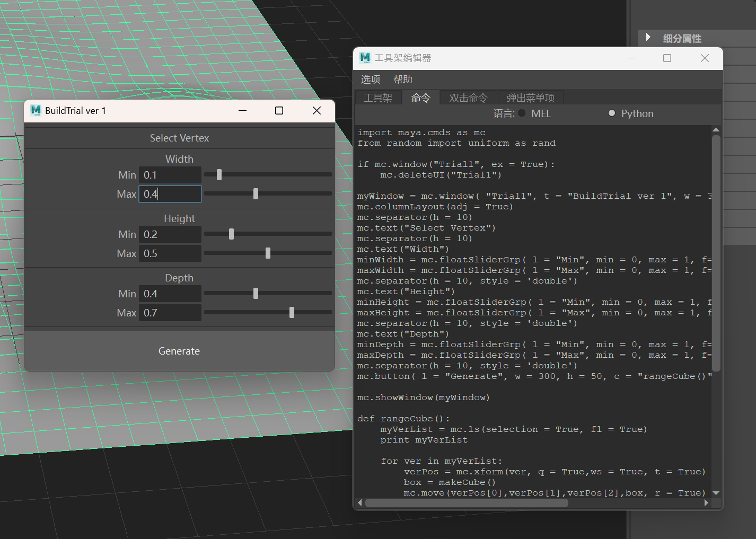This screenshot has width=756, height=539.
Task: Open the 帮助 menu
Action: coord(403,79)
